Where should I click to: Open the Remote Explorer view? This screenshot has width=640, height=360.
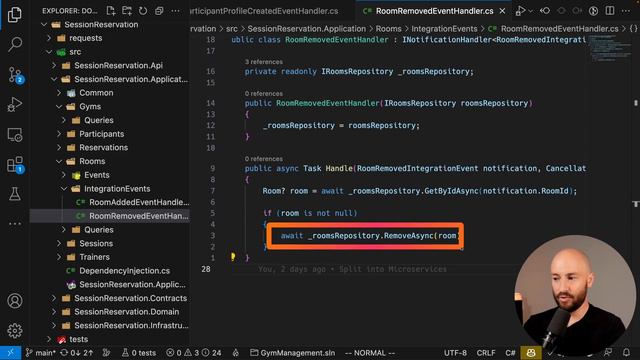[x=15, y=135]
